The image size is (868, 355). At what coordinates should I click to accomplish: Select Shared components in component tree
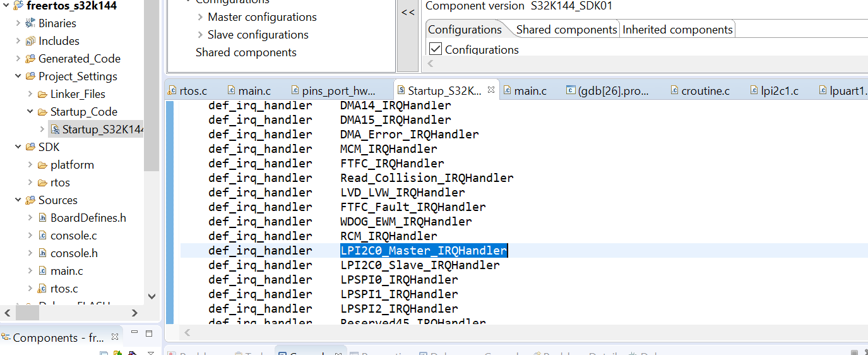point(246,52)
